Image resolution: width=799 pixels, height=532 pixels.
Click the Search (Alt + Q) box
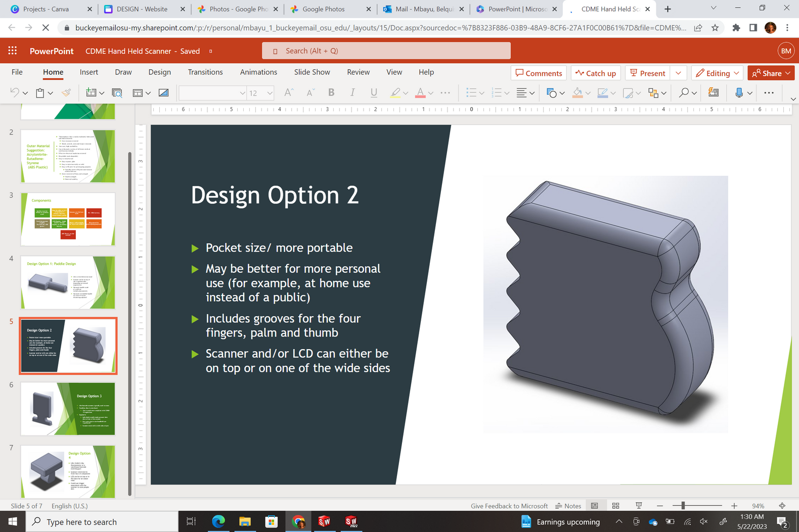(x=386, y=51)
